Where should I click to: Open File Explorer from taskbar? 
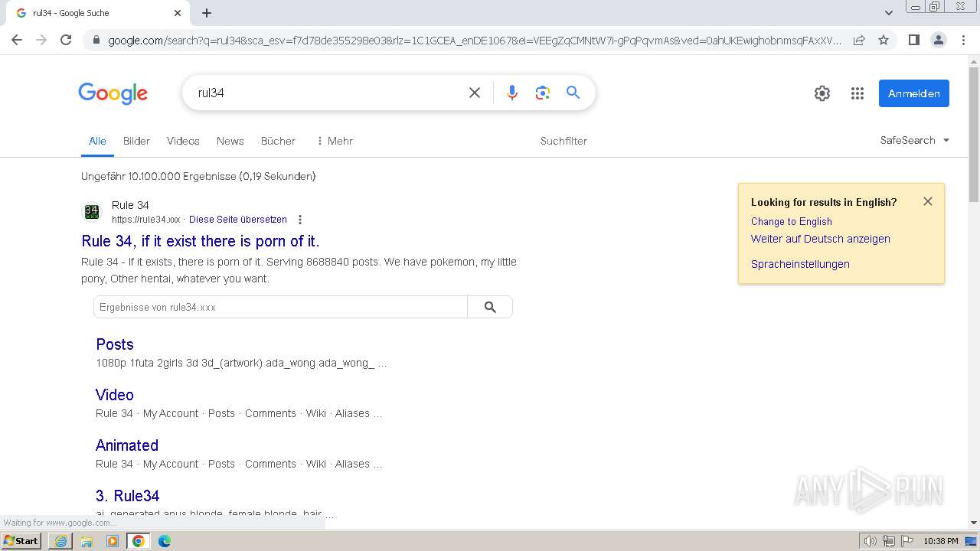coord(87,541)
